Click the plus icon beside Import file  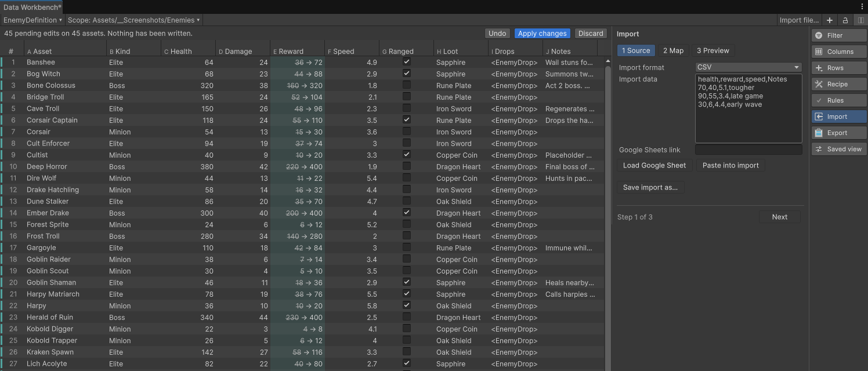pos(830,20)
